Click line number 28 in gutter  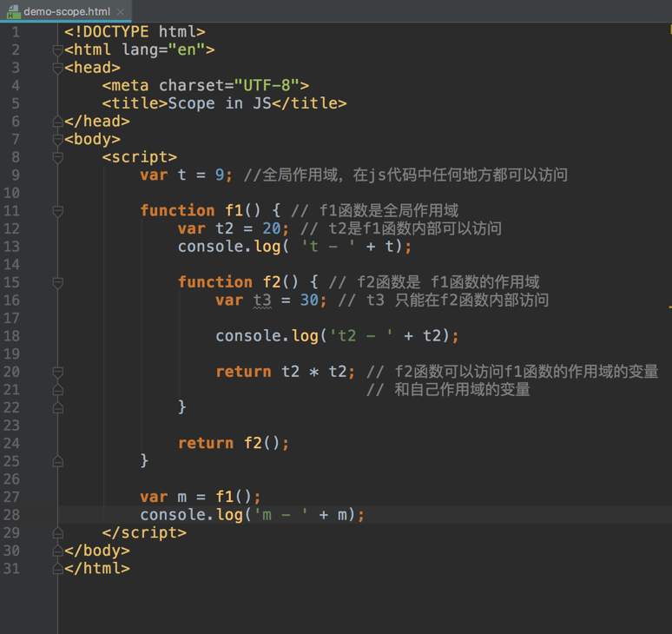coord(11,514)
